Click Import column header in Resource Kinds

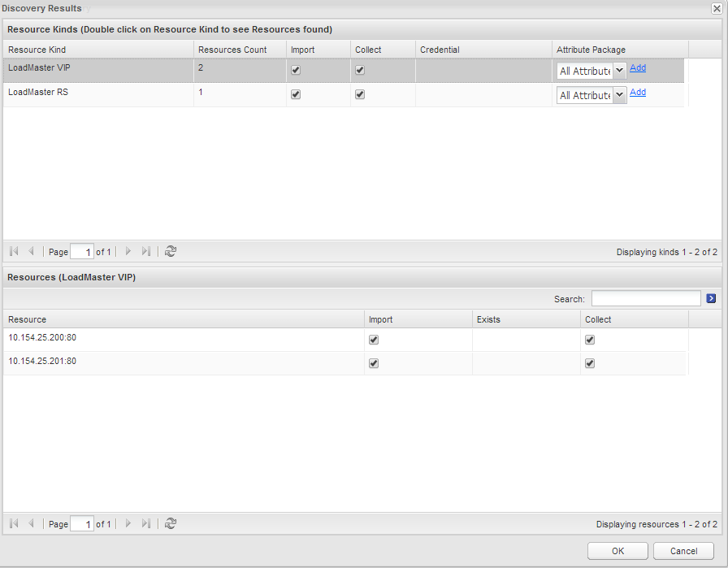[318, 50]
